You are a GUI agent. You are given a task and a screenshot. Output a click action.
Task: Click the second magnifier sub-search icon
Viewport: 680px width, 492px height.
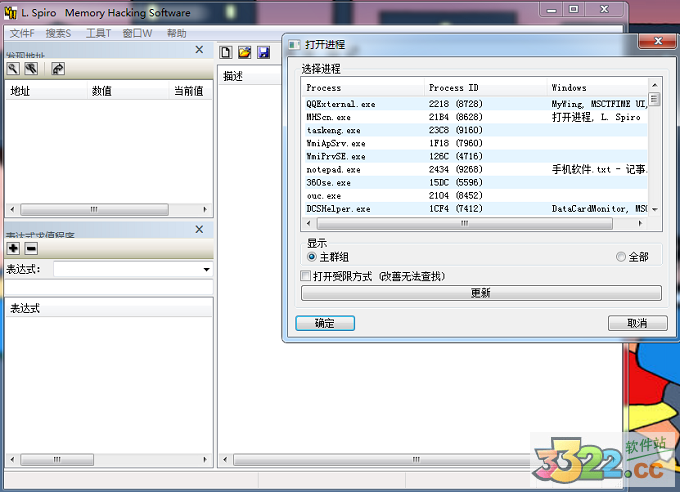[x=32, y=69]
